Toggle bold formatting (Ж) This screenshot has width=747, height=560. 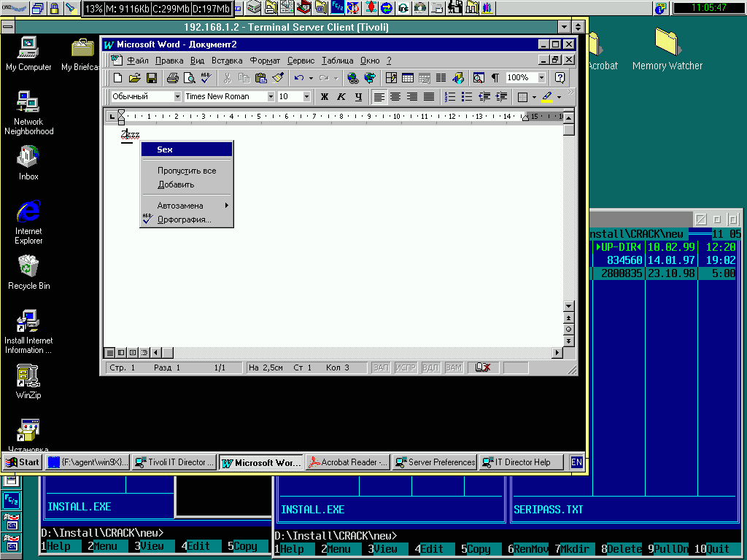tap(325, 97)
